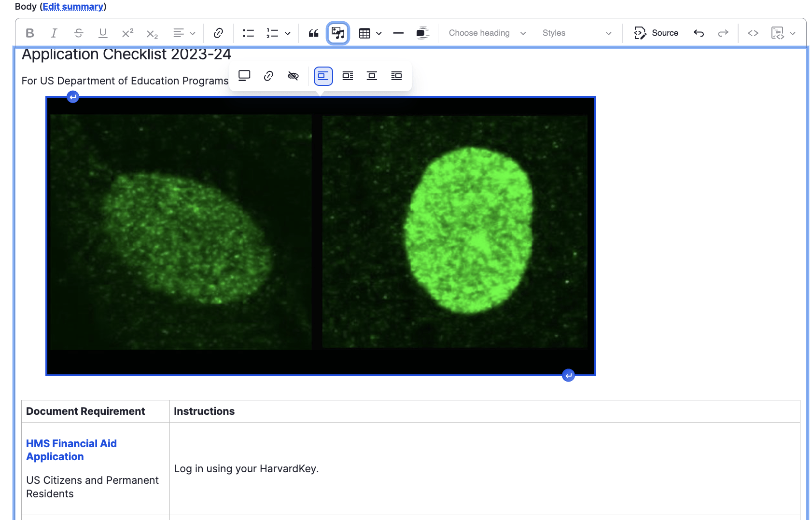
Task: Click the code block icon
Action: tap(777, 33)
